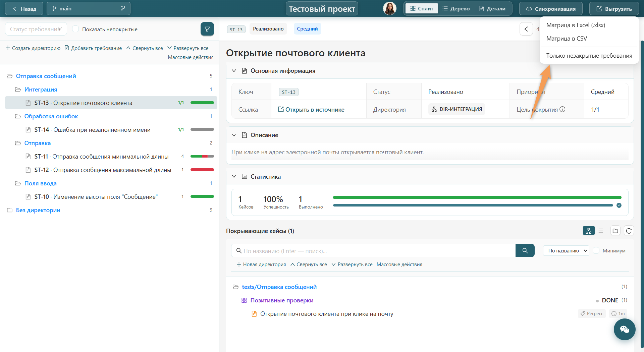Open the По названию sort dropdown

[566, 250]
